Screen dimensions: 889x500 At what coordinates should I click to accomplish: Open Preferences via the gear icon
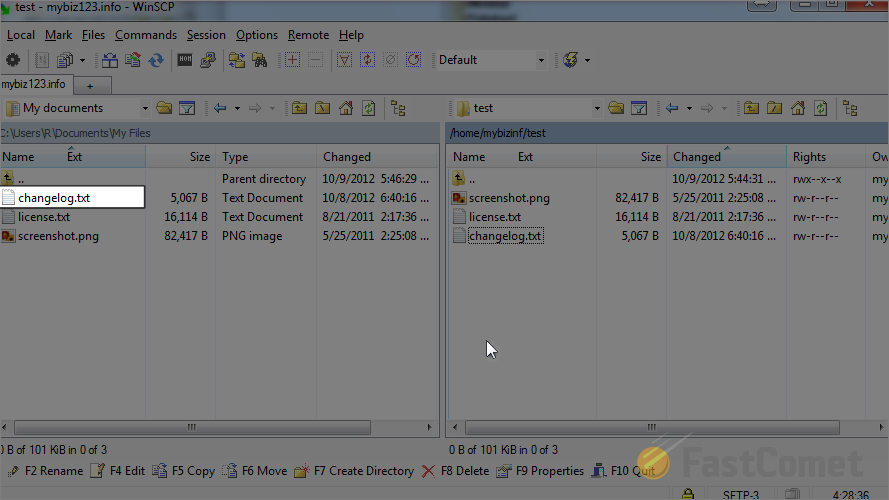tap(12, 60)
